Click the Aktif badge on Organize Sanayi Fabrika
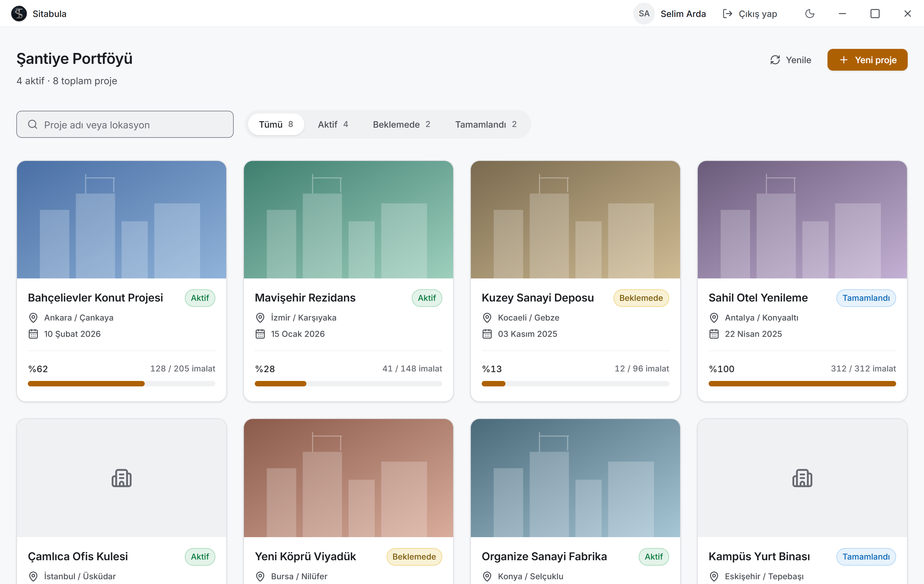This screenshot has height=584, width=924. [654, 556]
